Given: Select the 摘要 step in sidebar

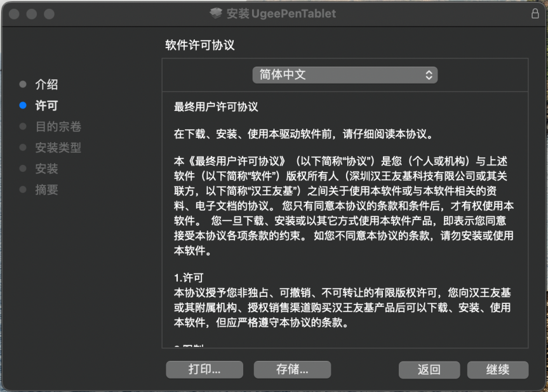Looking at the screenshot, I should point(46,190).
